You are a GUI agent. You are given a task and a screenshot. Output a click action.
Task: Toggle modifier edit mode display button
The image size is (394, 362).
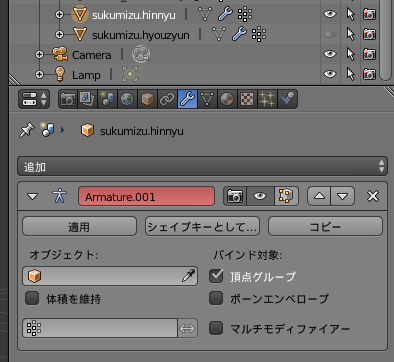[286, 196]
